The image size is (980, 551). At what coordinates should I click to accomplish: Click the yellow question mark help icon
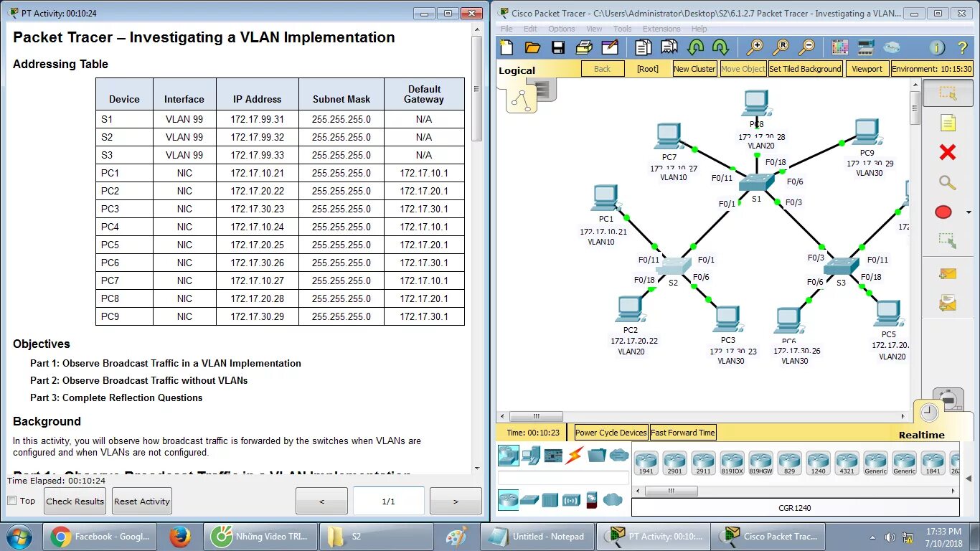963,47
